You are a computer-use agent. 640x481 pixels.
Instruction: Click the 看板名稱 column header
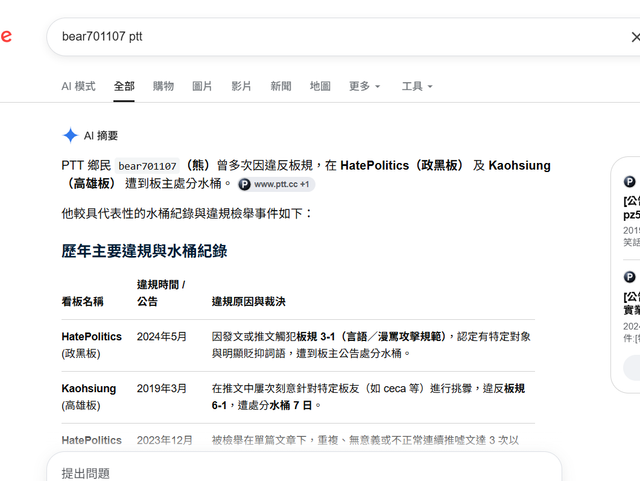[82, 301]
